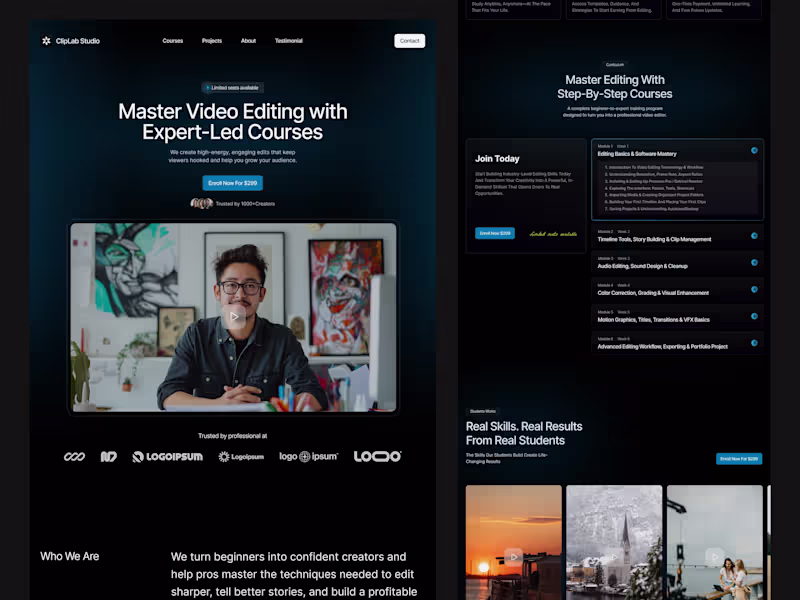Click the Who We Are heading
This screenshot has height=600, width=800.
pos(70,557)
